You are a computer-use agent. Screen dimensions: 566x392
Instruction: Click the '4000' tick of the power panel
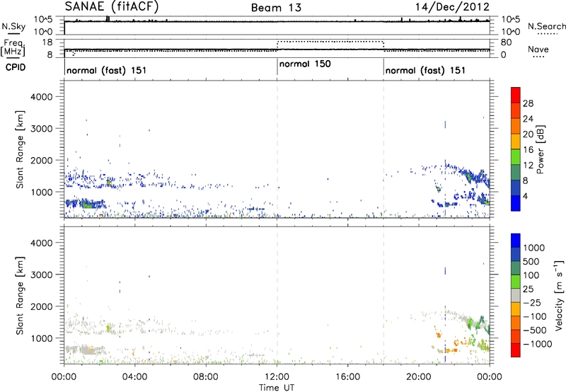point(42,97)
